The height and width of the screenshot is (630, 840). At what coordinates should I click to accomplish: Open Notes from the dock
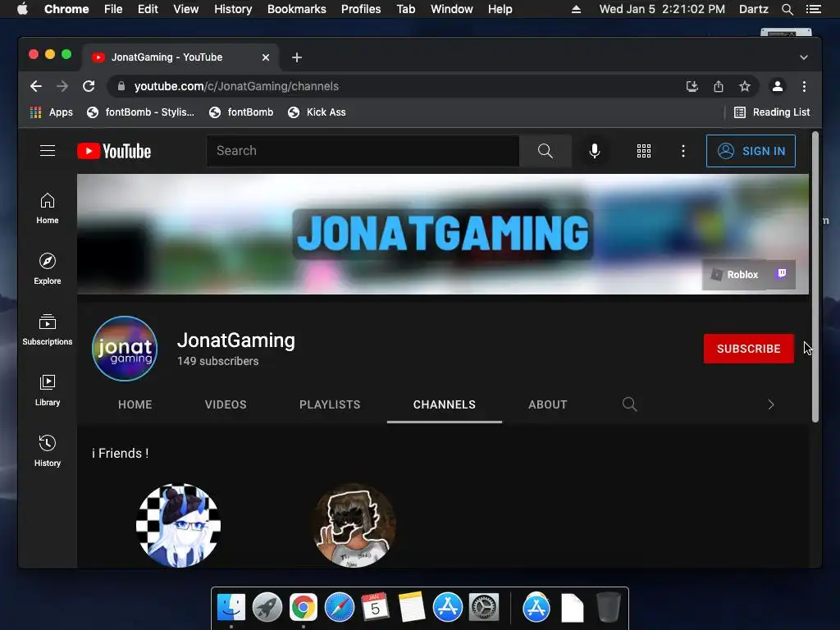coord(412,608)
